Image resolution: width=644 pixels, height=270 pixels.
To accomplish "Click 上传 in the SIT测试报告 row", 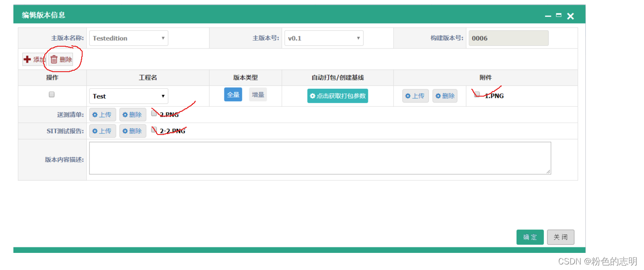I will pyautogui.click(x=102, y=131).
